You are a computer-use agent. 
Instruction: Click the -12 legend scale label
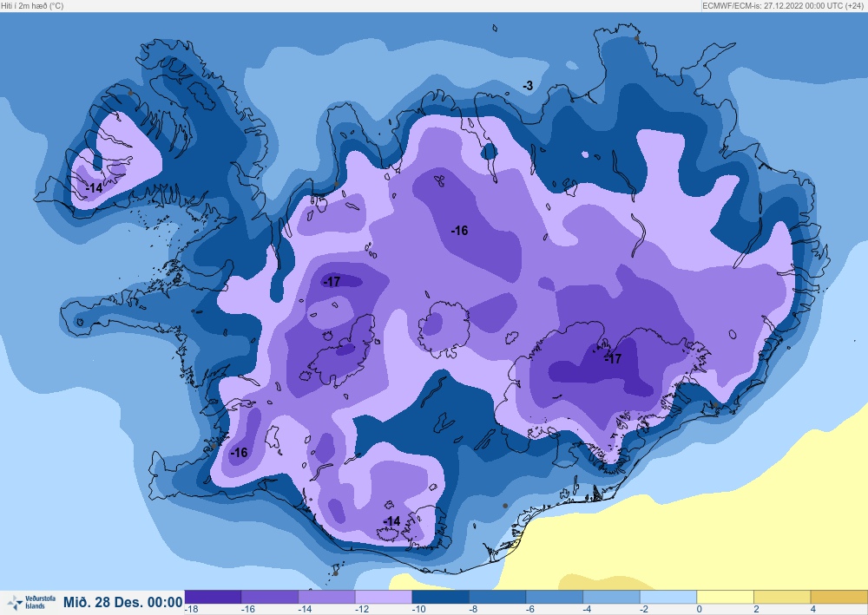tap(362, 610)
